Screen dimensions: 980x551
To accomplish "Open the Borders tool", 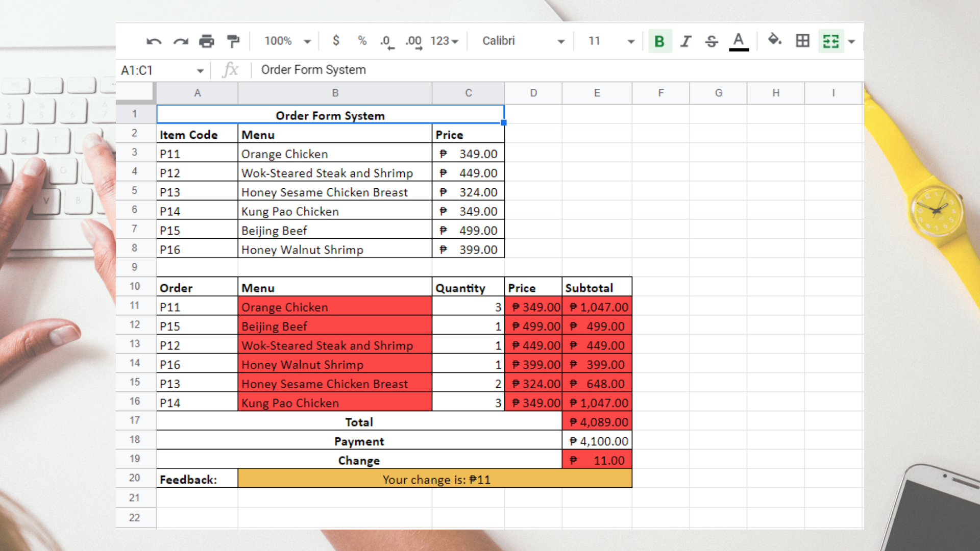I will coord(802,41).
